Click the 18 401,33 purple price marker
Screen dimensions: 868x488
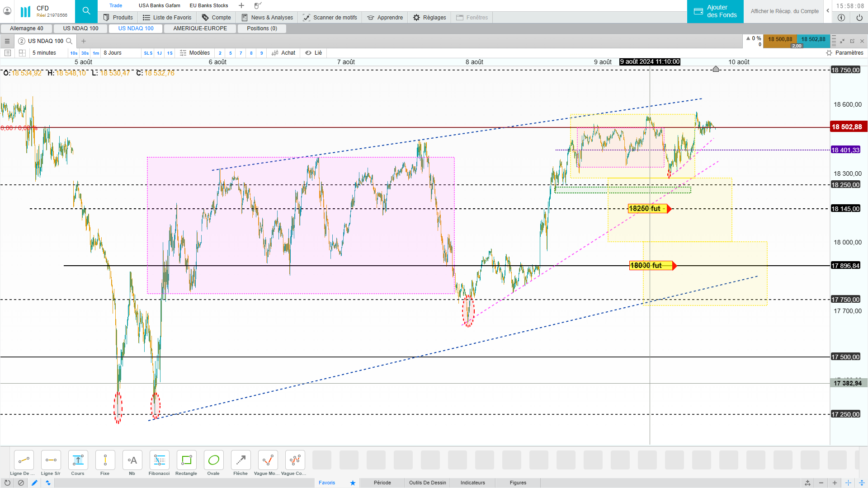click(845, 150)
